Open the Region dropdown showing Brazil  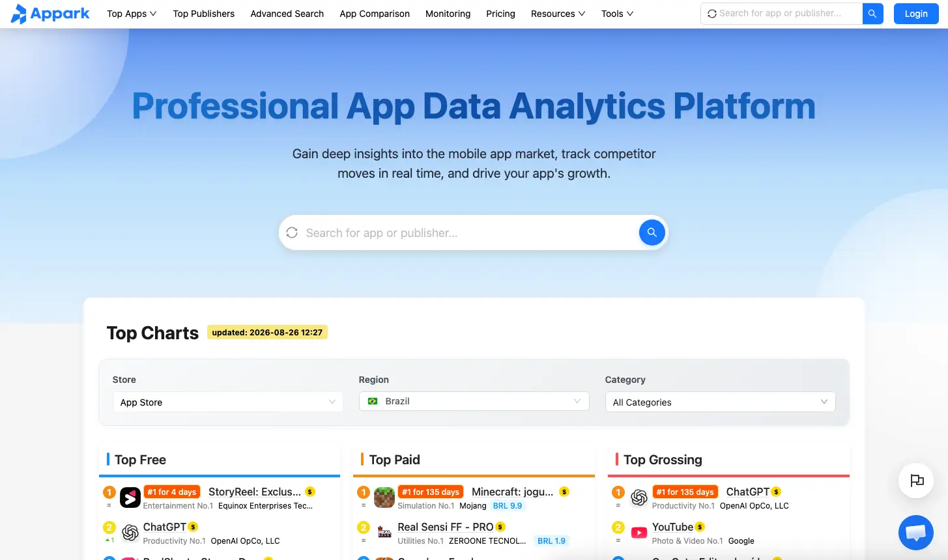tap(474, 401)
